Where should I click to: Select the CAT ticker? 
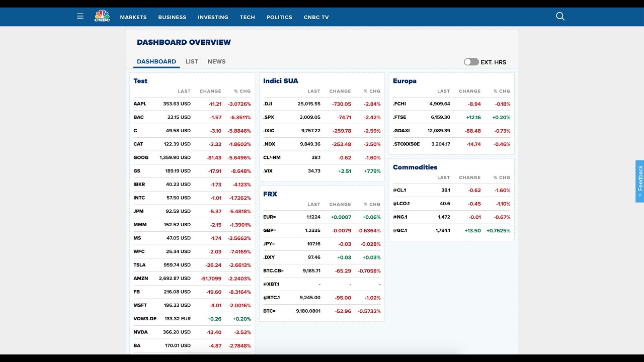(138, 144)
